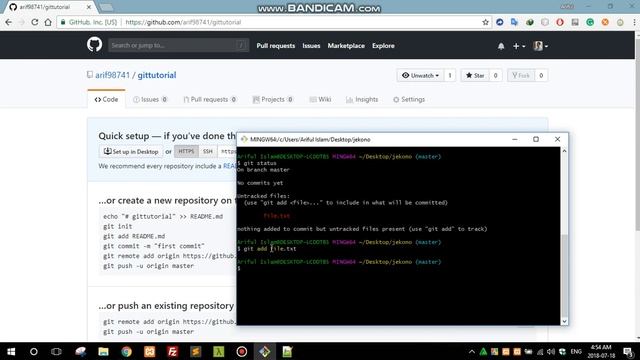Open the Projects tab
The height and width of the screenshot is (360, 640).
(x=272, y=99)
